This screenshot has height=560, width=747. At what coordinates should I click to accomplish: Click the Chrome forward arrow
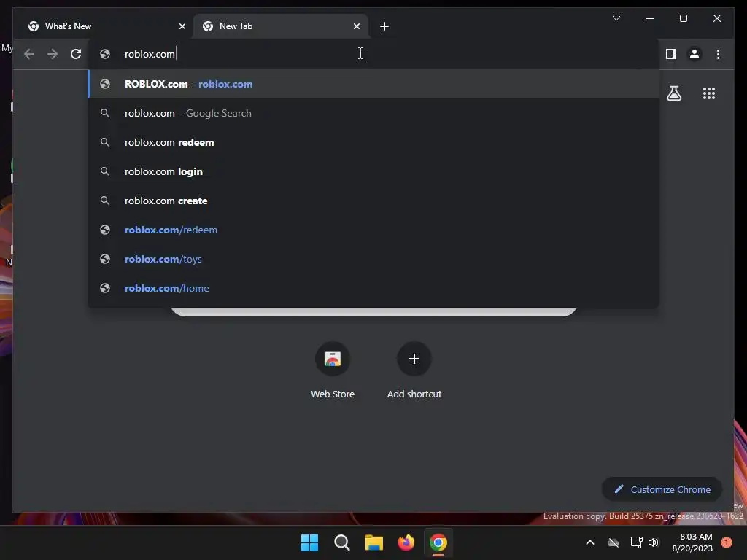(53, 54)
